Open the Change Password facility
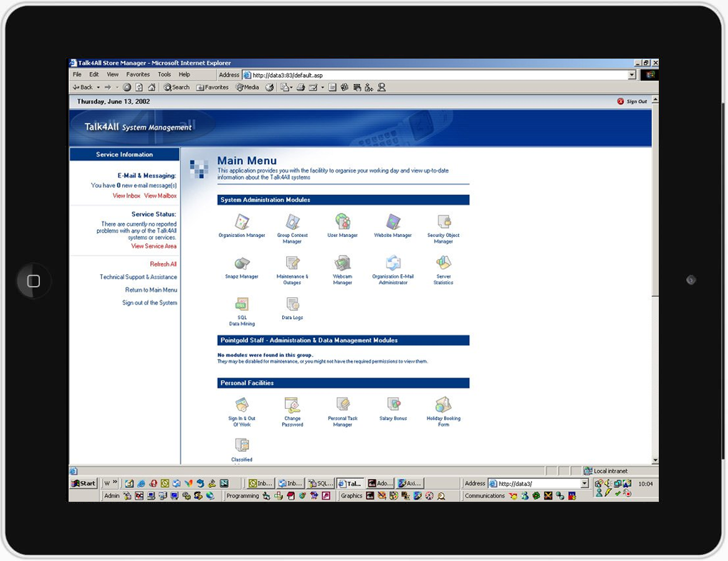 pyautogui.click(x=292, y=412)
